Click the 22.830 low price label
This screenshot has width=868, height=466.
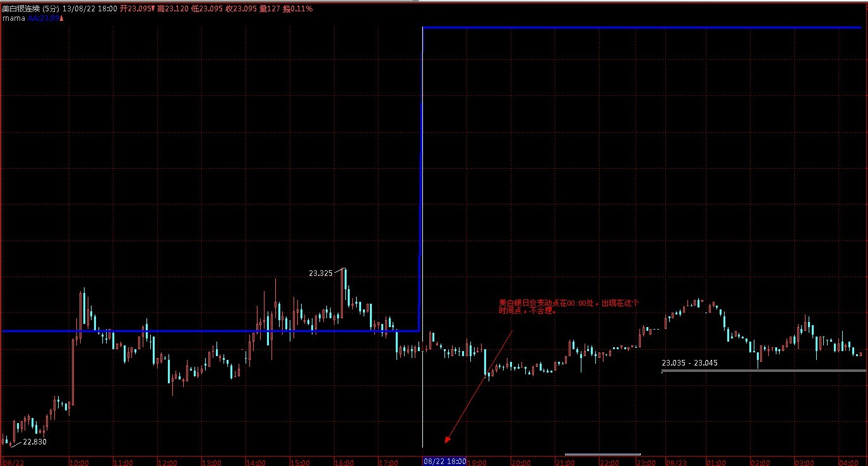click(35, 442)
